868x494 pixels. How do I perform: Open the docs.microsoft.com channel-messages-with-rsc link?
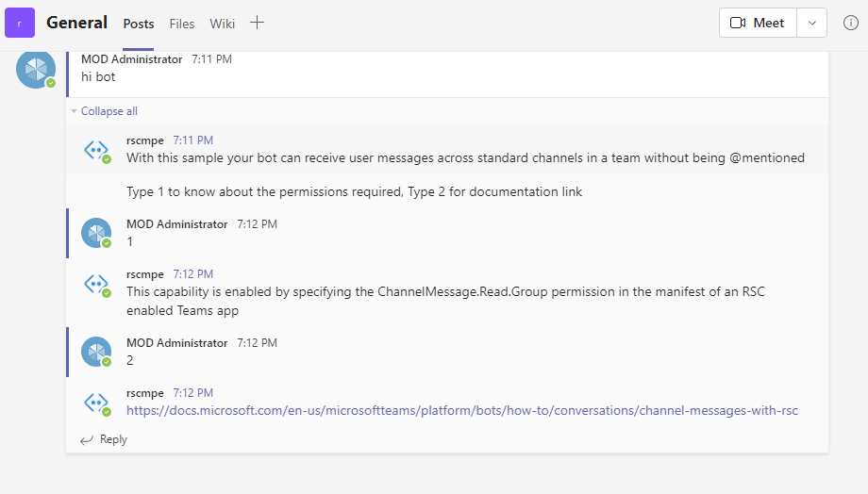(462, 410)
